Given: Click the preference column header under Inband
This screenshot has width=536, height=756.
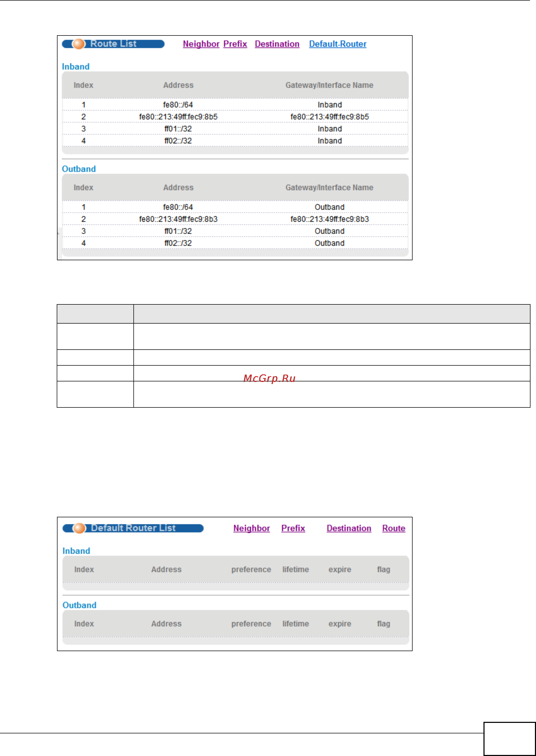Looking at the screenshot, I should tap(251, 569).
